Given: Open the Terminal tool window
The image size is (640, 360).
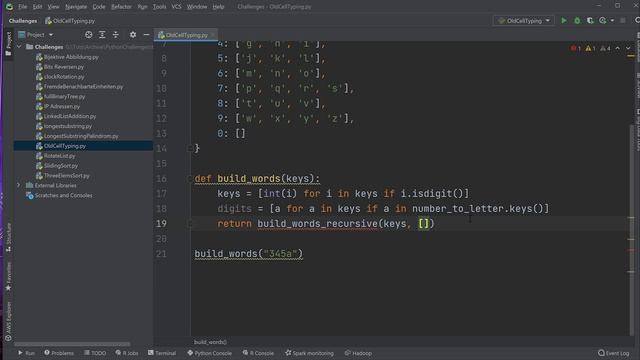Looking at the screenshot, I should pos(162,353).
